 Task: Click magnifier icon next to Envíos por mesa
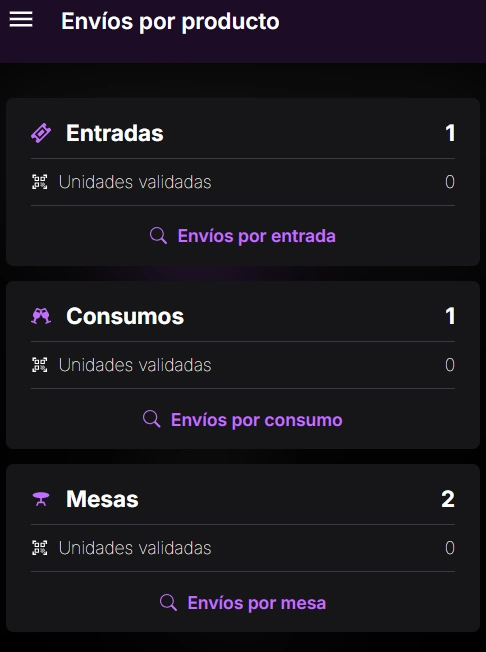(x=168, y=602)
